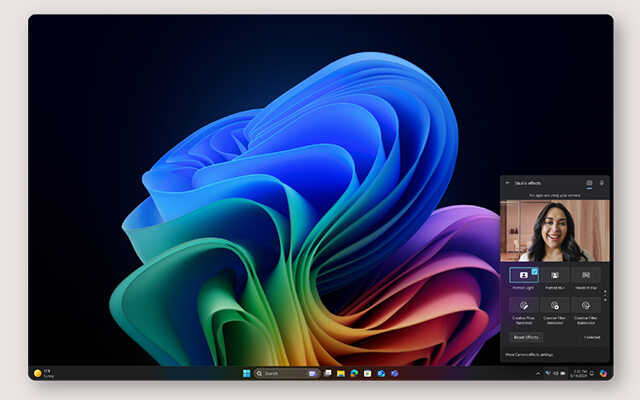Select the Creative Filter Watercolor effect
Viewport: 640px width, 400px height.
click(585, 305)
